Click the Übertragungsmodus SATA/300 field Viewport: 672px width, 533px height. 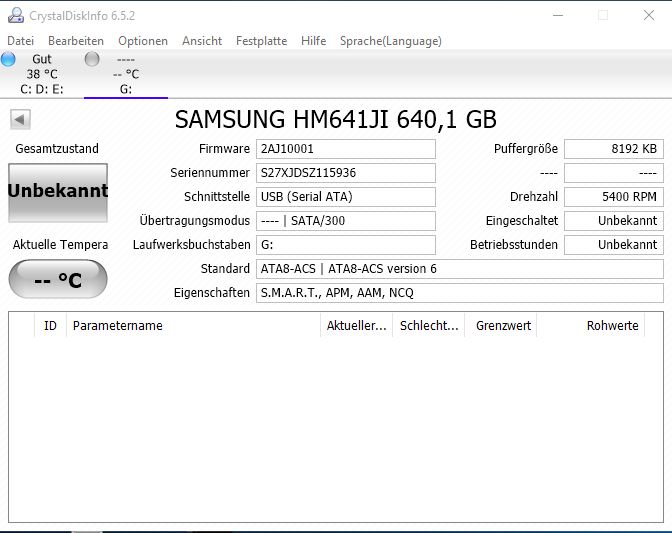coord(346,221)
